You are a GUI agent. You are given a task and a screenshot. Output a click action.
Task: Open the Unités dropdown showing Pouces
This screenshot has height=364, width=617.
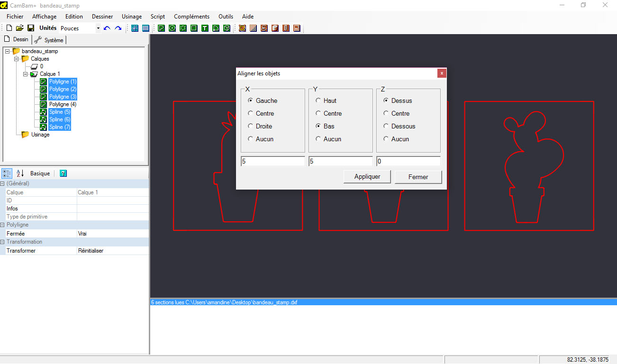(98, 28)
